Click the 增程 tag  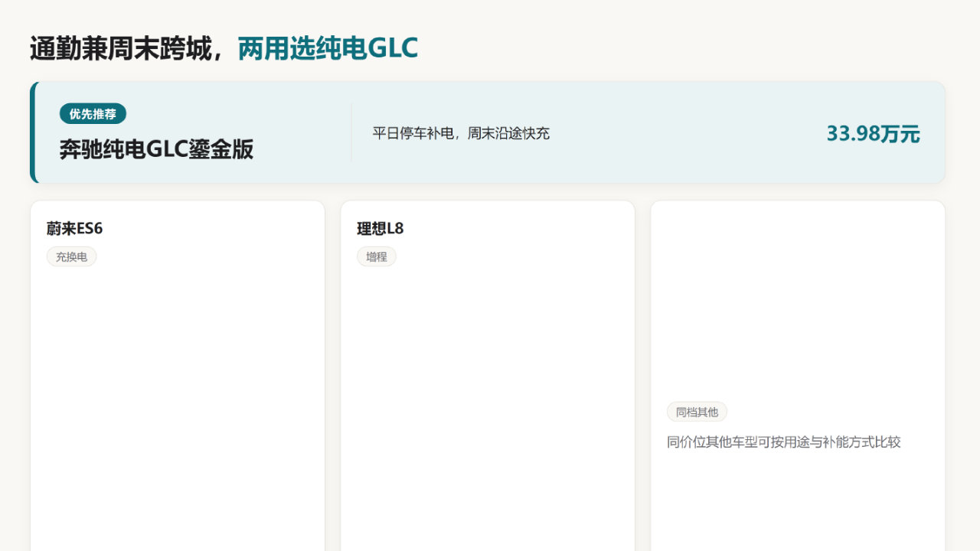(x=376, y=256)
